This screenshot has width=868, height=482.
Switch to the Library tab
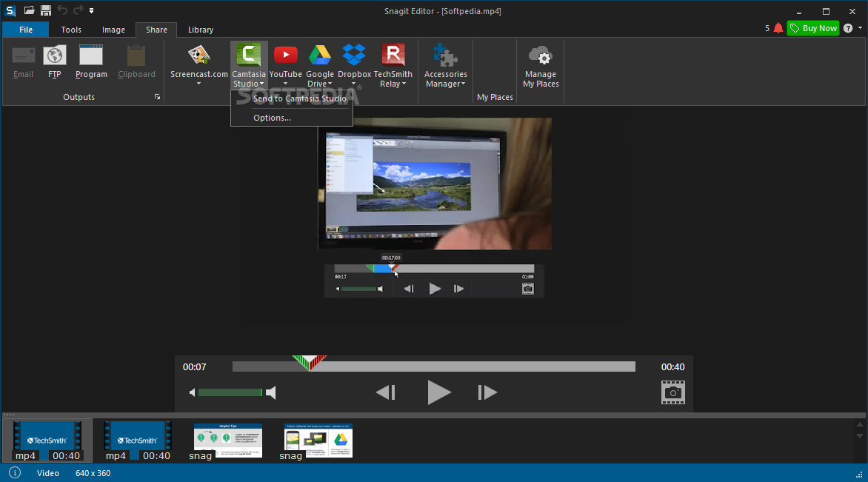click(x=201, y=30)
